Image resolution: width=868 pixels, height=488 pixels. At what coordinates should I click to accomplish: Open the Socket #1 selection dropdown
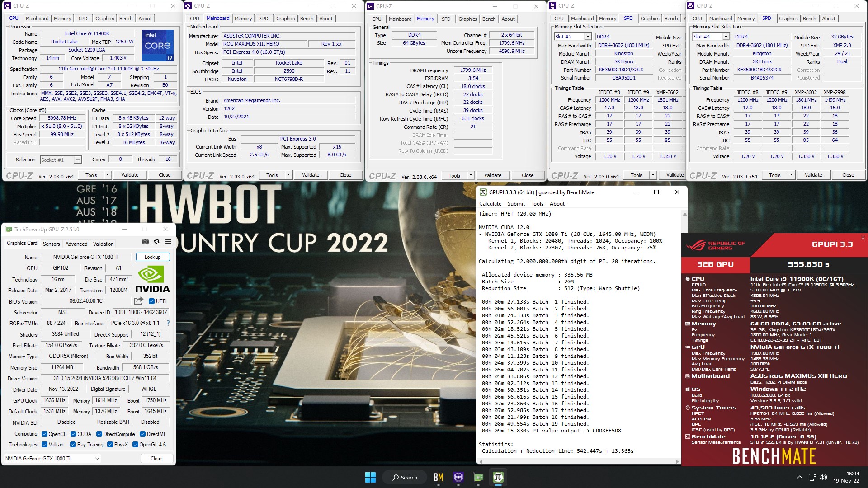(61, 160)
